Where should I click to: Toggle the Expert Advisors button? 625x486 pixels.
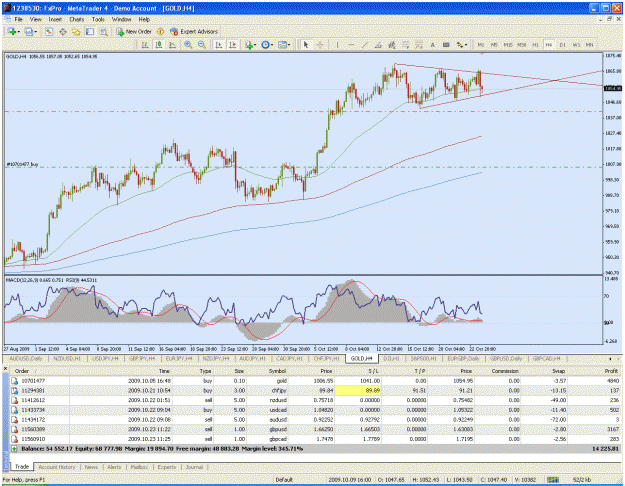(x=194, y=31)
